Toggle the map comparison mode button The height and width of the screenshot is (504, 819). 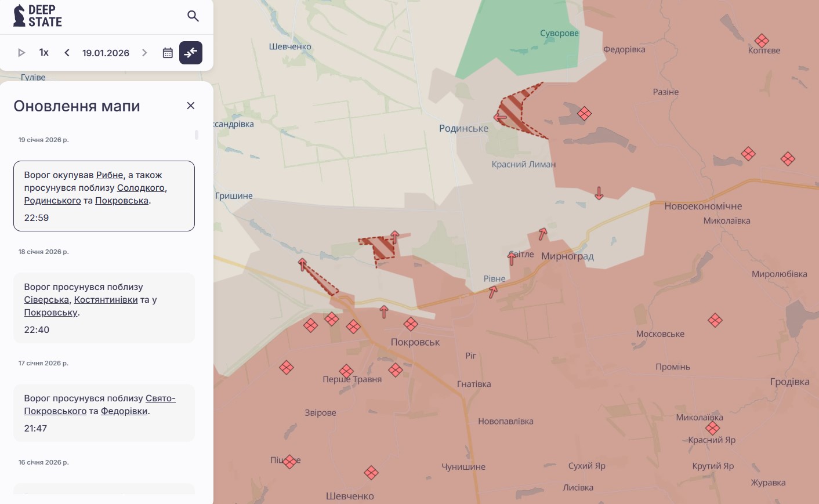(x=191, y=53)
